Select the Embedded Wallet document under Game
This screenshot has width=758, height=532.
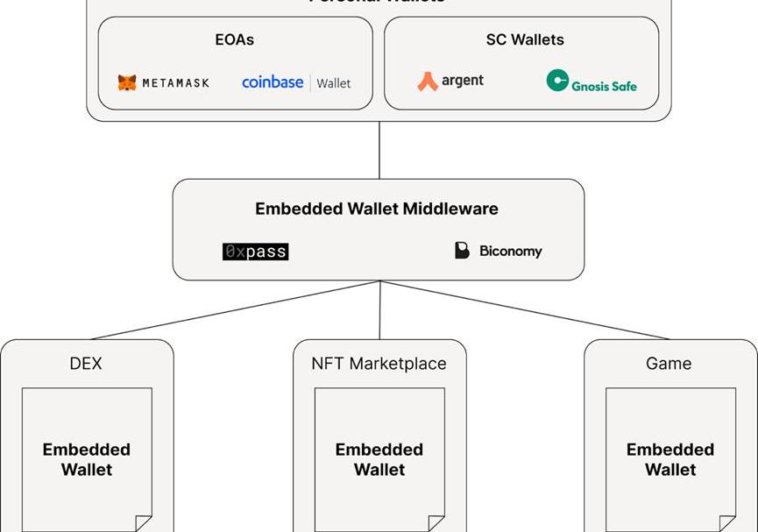pyautogui.click(x=670, y=459)
